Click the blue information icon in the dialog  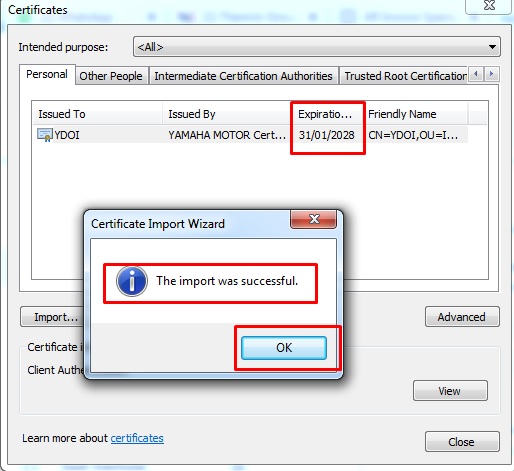132,281
